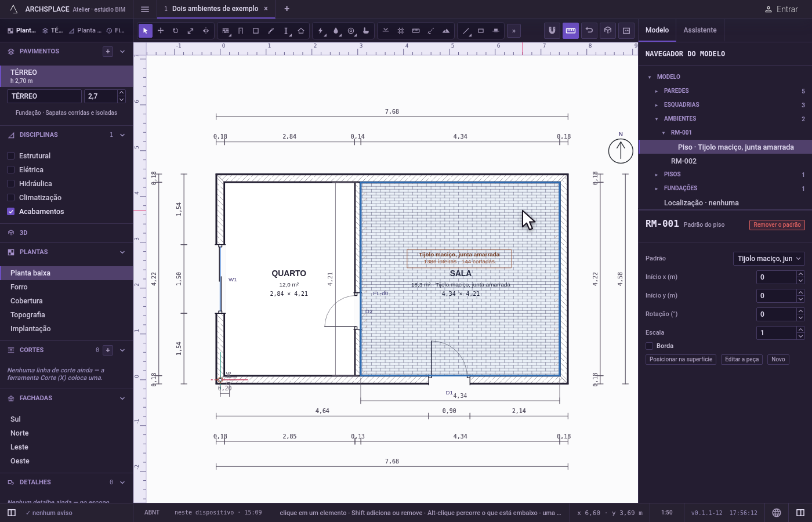
Task: Open the Dois ambientes de exemplo tab
Action: (215, 9)
